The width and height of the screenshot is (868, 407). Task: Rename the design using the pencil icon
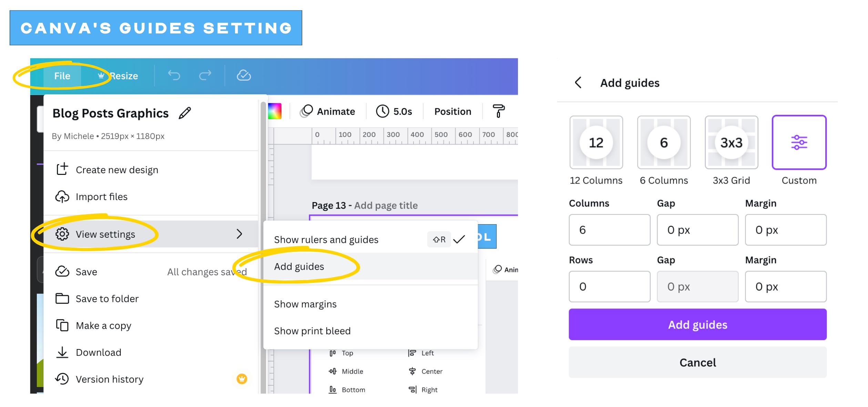point(185,113)
